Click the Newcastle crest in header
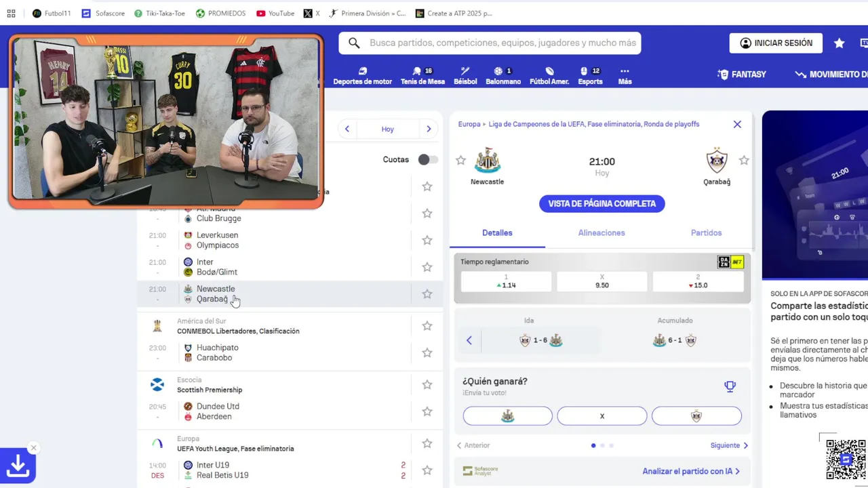 click(487, 161)
